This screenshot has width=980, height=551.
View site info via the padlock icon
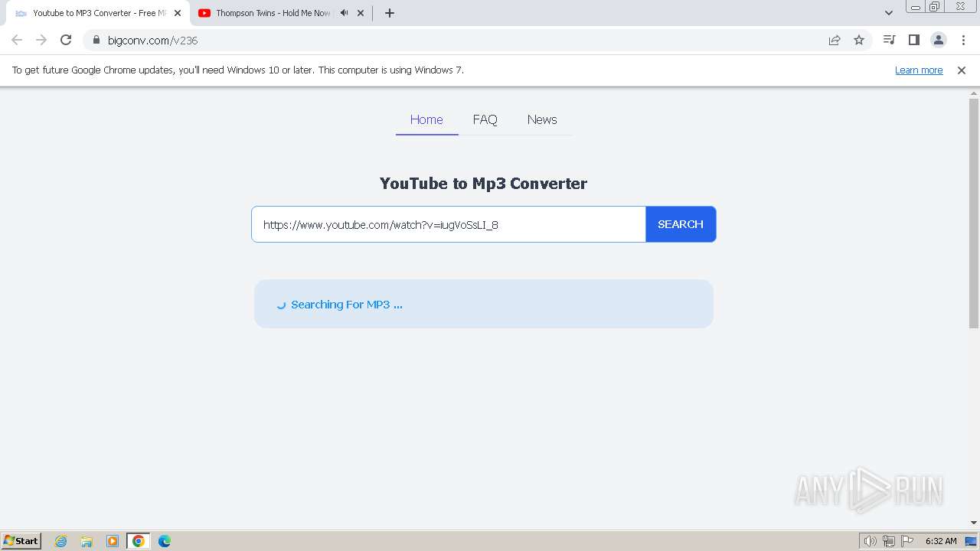96,40
